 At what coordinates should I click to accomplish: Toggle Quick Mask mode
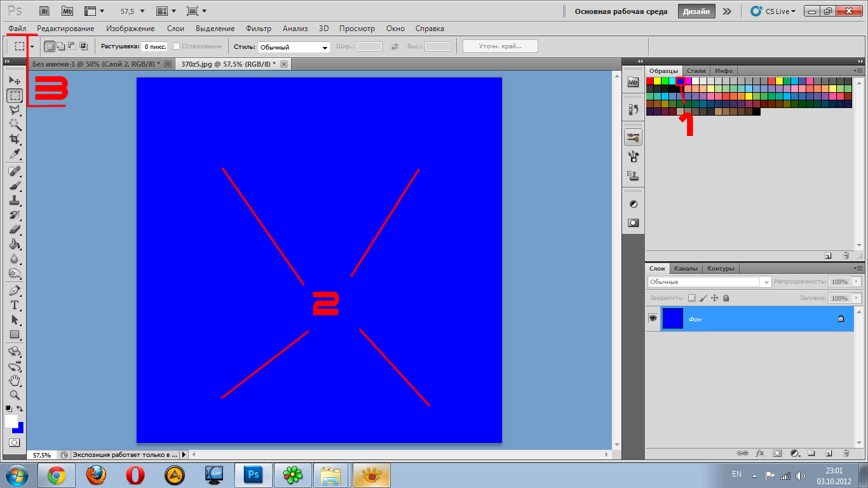click(x=14, y=442)
